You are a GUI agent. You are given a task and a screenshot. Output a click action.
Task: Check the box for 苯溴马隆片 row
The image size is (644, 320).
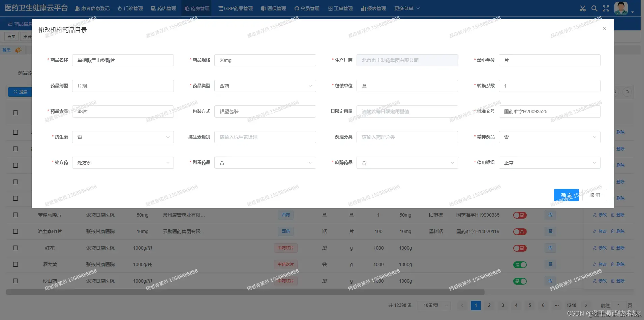coord(16,215)
